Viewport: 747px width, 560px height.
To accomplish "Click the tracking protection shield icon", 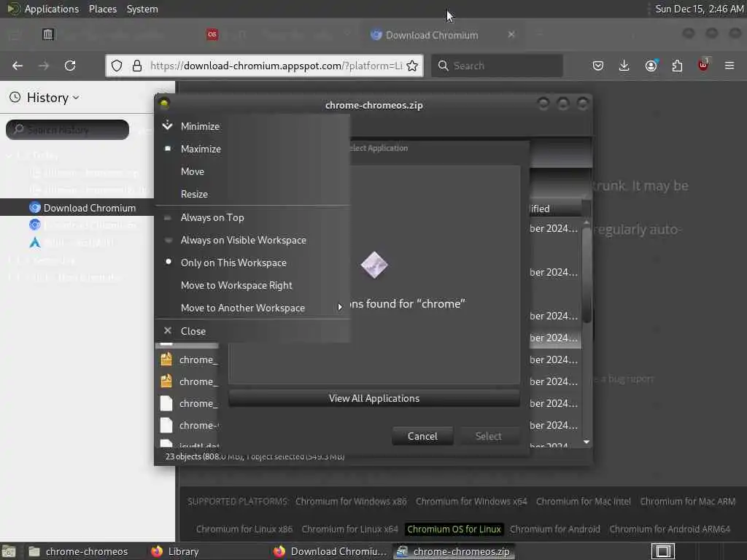I will pyautogui.click(x=117, y=66).
